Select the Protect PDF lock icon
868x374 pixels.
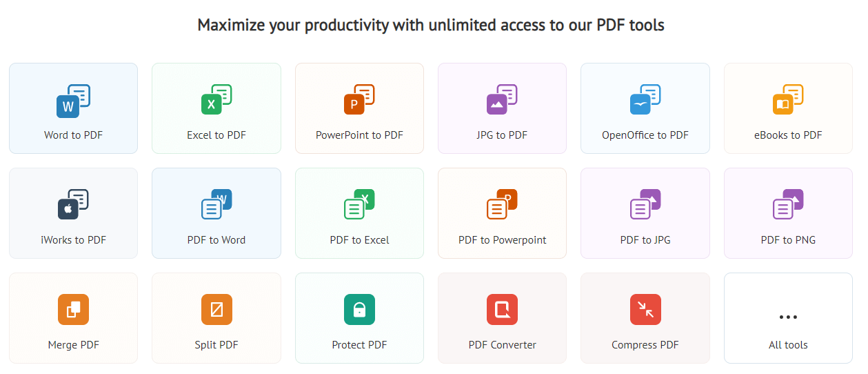[359, 309]
